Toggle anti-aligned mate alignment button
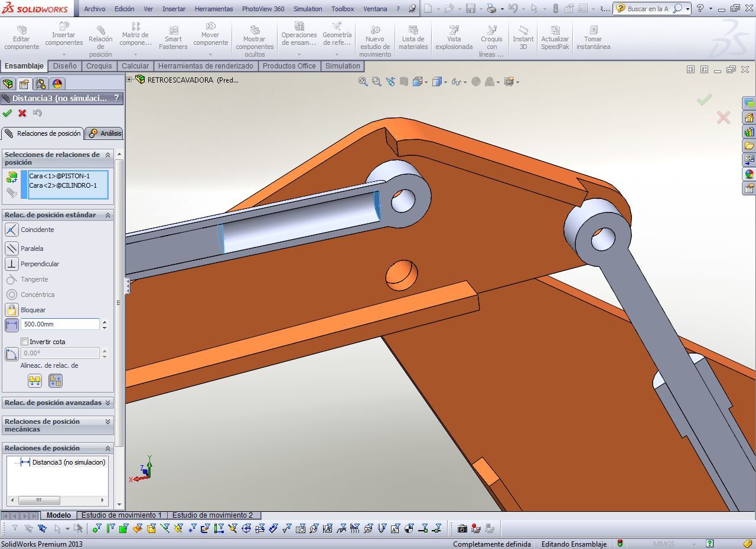This screenshot has width=756, height=549. pyautogui.click(x=56, y=381)
